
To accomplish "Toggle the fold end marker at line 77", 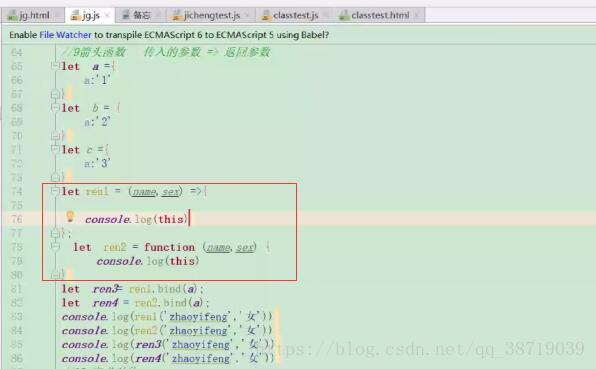I will click(x=55, y=233).
